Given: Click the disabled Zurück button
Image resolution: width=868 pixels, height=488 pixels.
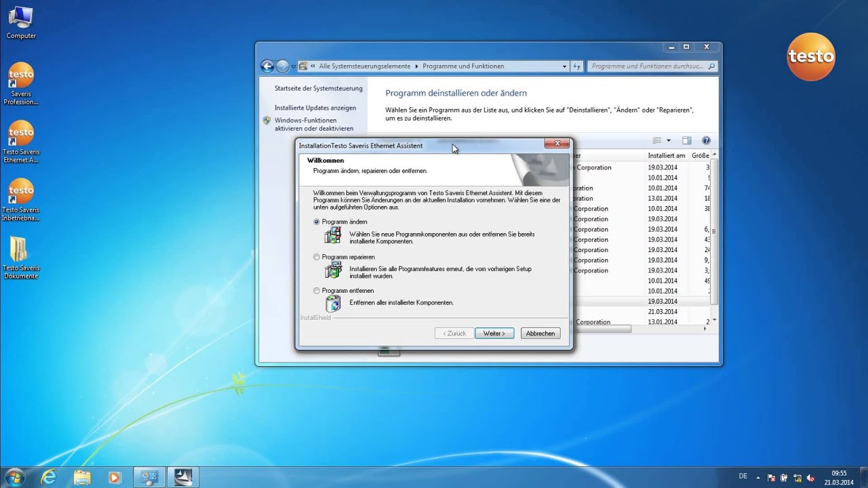Looking at the screenshot, I should (454, 333).
